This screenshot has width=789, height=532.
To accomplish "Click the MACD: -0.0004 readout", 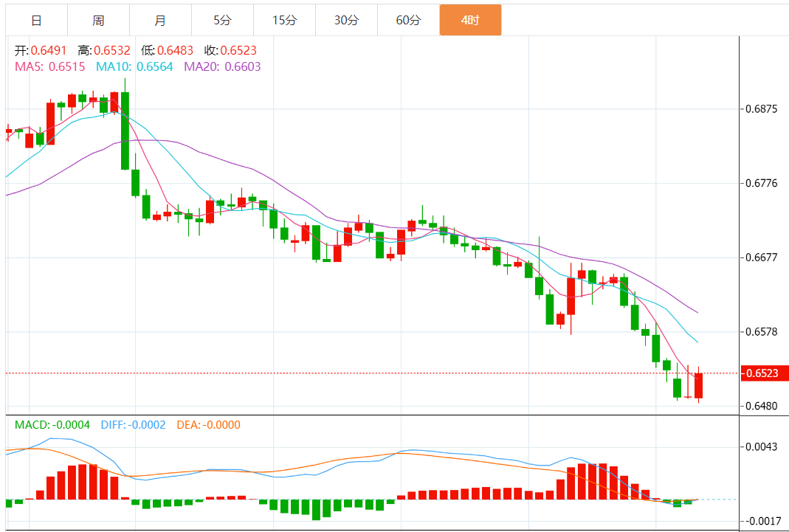I will (x=52, y=425).
